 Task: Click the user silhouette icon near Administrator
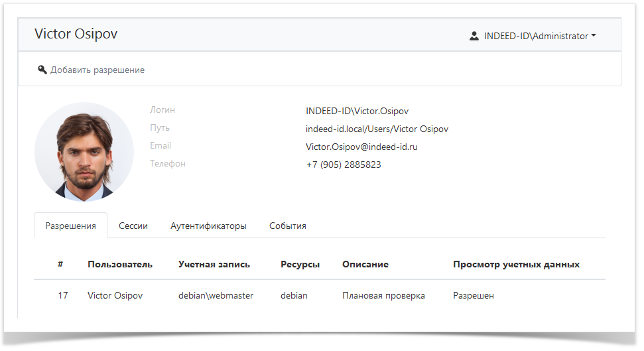click(474, 36)
